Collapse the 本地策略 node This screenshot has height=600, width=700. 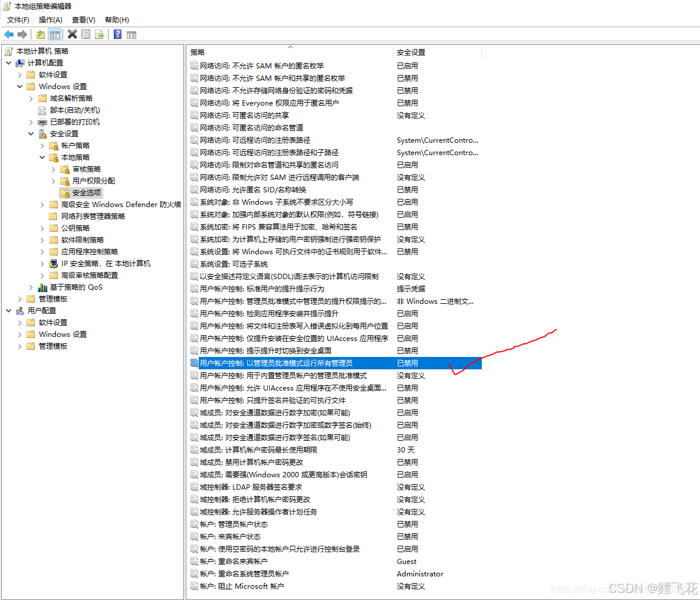pyautogui.click(x=42, y=158)
